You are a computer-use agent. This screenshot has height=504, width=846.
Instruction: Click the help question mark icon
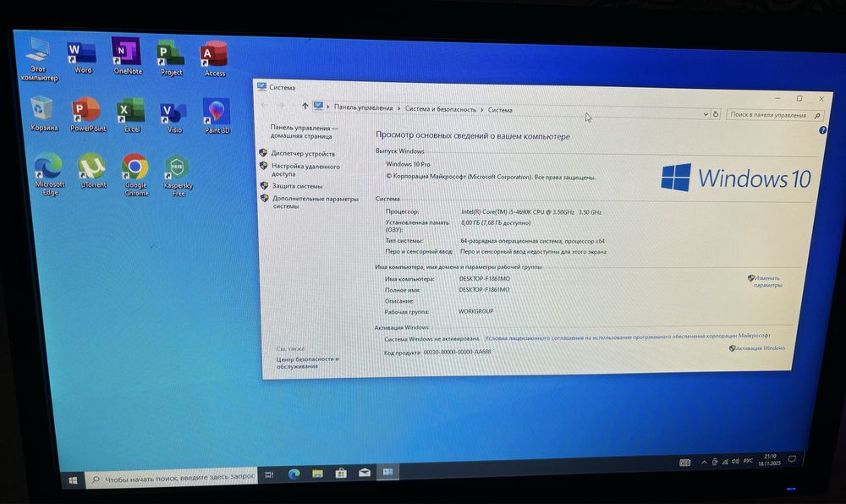click(822, 130)
